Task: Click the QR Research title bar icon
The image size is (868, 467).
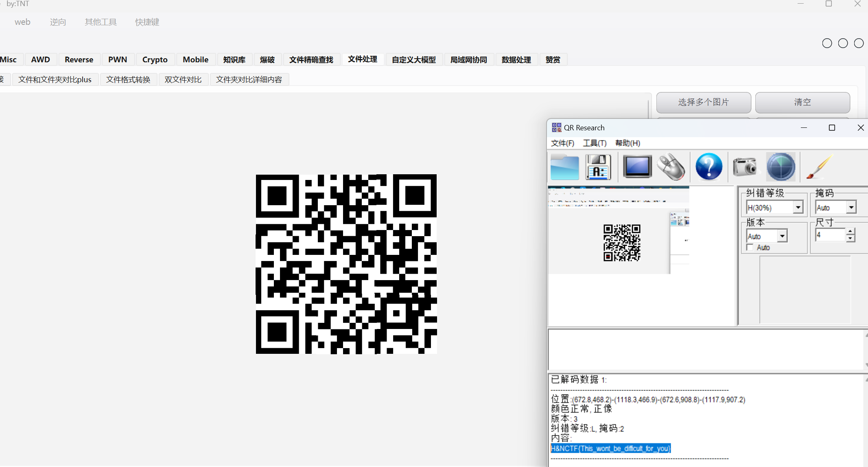Action: point(556,127)
